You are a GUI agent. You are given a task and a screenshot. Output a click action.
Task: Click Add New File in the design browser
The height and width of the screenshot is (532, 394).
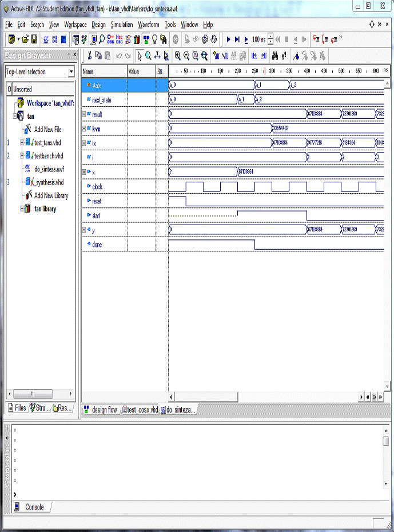[x=47, y=129]
